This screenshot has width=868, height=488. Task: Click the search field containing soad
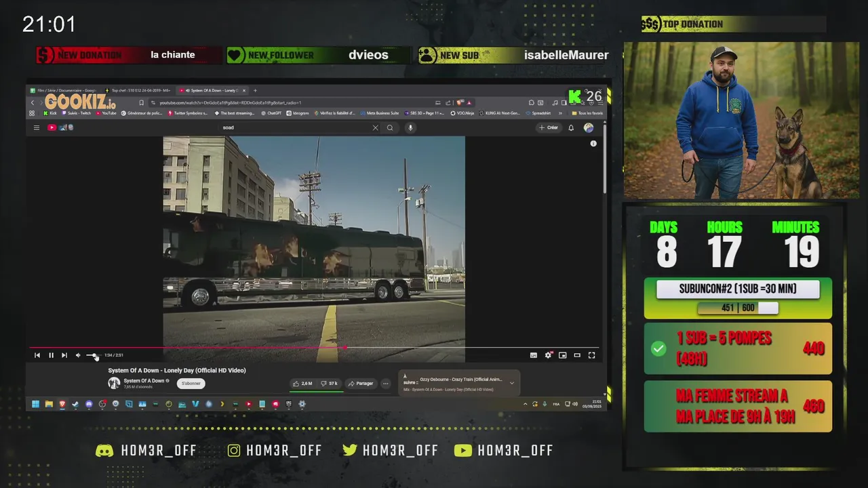pyautogui.click(x=295, y=127)
